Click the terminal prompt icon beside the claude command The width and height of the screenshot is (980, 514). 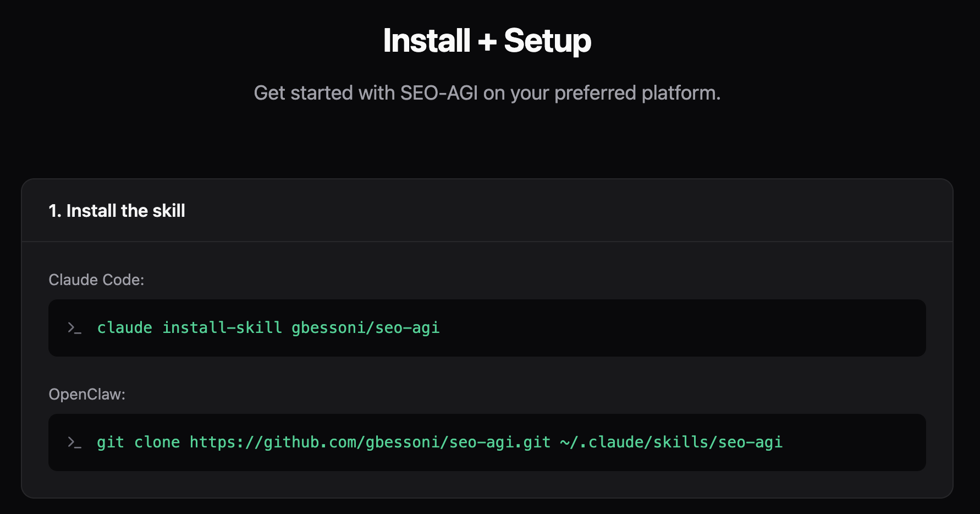[x=74, y=328]
